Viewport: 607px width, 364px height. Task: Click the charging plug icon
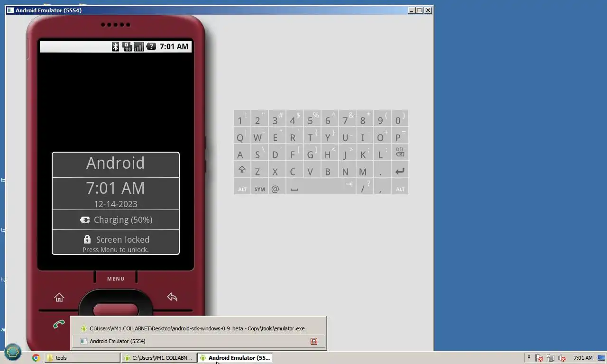[x=85, y=220]
